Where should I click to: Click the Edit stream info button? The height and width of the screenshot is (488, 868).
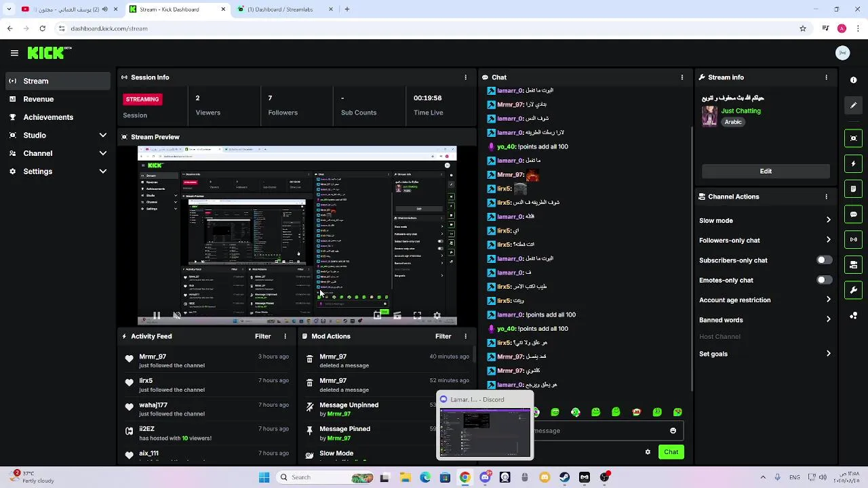click(x=766, y=171)
